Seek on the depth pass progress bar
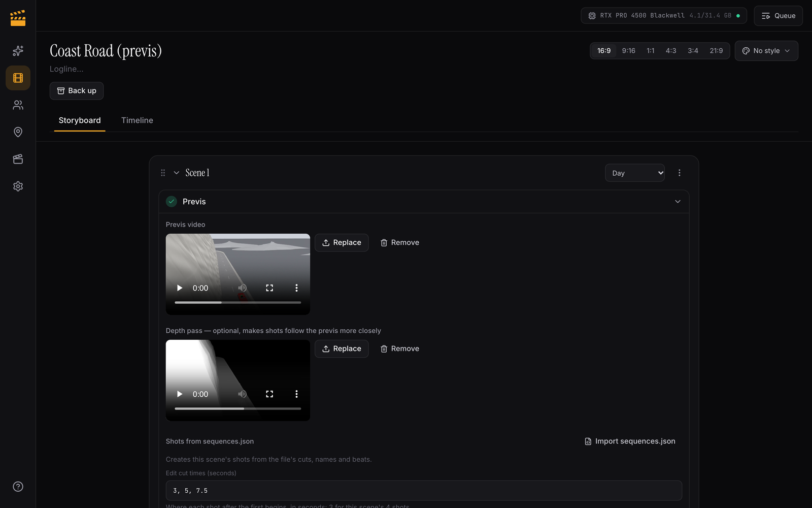This screenshot has width=812, height=508. pos(238,408)
